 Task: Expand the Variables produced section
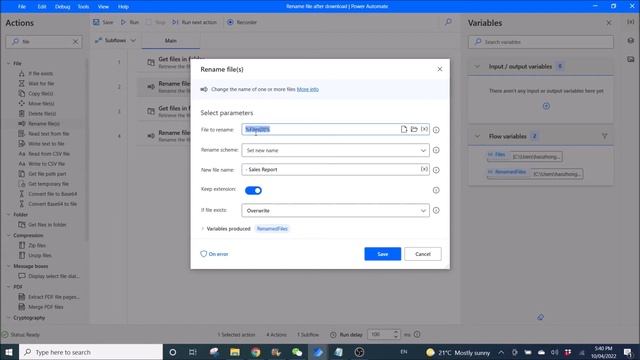tap(203, 229)
